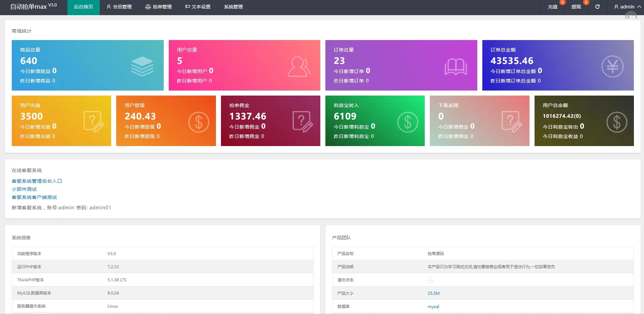644x314 pixels.
Task: Click the open book icon in 订单总量 card
Action: click(455, 67)
